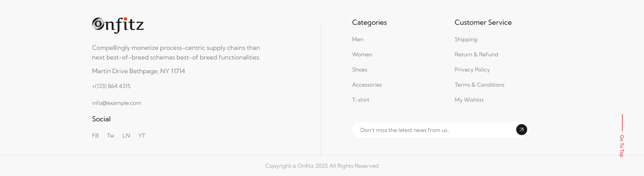Open the T-shirt category

point(360,100)
